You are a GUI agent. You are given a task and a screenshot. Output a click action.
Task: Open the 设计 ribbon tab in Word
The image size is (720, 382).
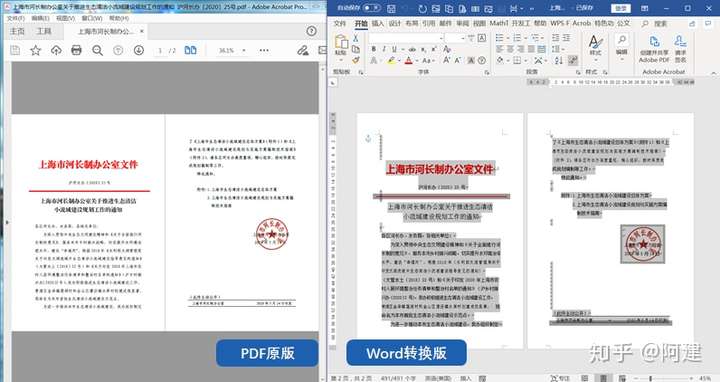pyautogui.click(x=395, y=23)
